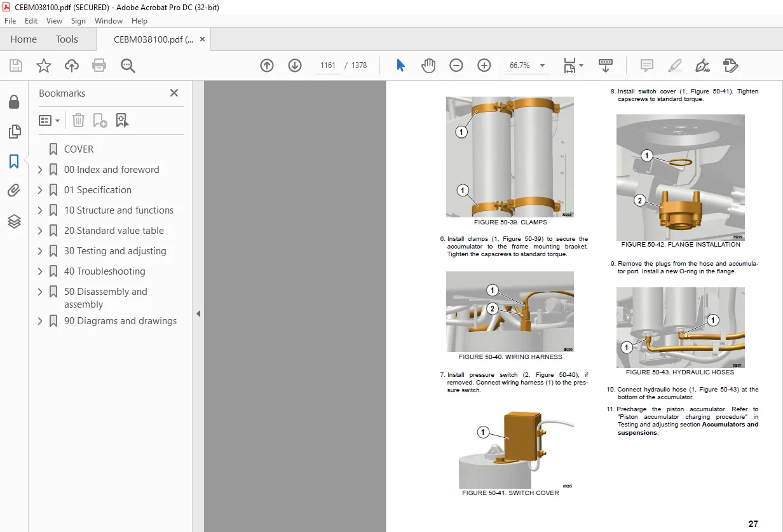Click the scrolling mode toolbar icon

[606, 65]
